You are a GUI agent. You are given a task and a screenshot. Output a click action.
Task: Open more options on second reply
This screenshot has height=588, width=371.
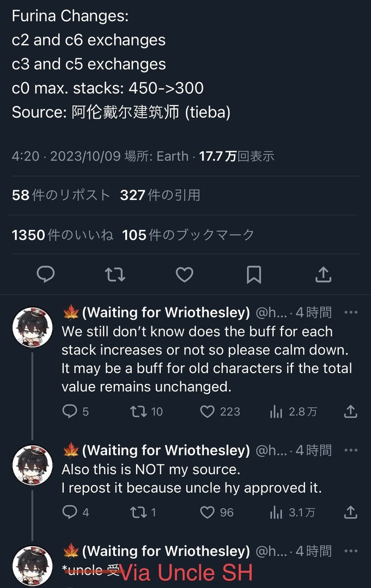click(x=351, y=450)
